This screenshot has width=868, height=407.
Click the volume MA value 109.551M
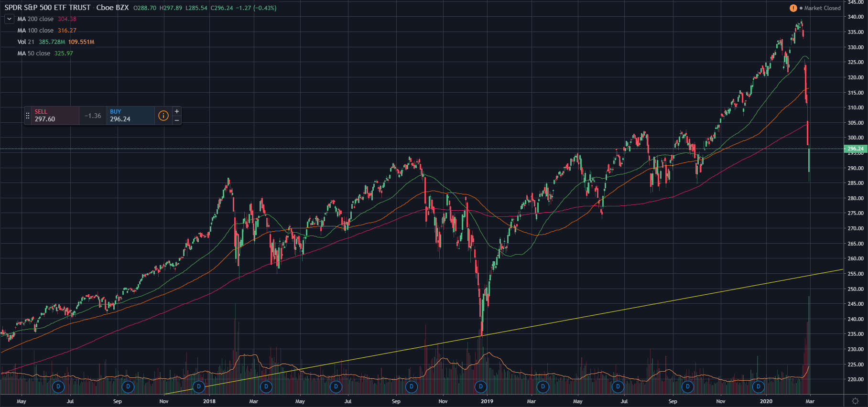click(81, 42)
